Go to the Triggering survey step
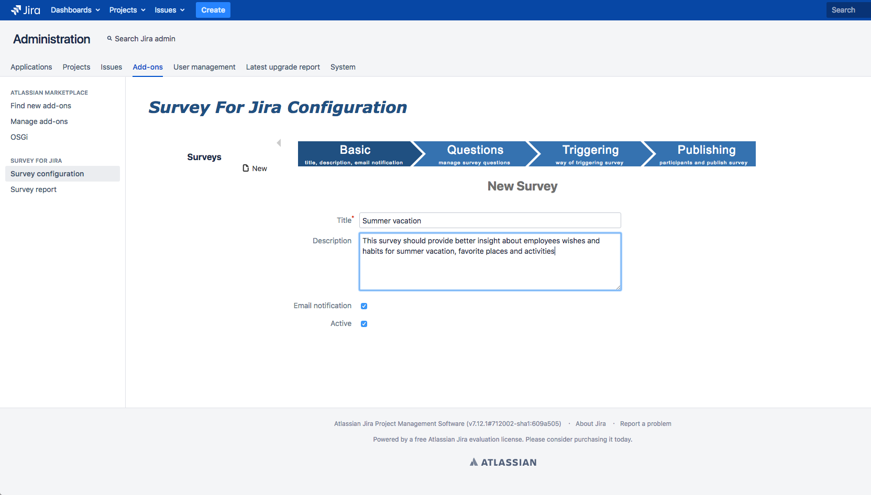Viewport: 871px width, 495px height. 590,154
